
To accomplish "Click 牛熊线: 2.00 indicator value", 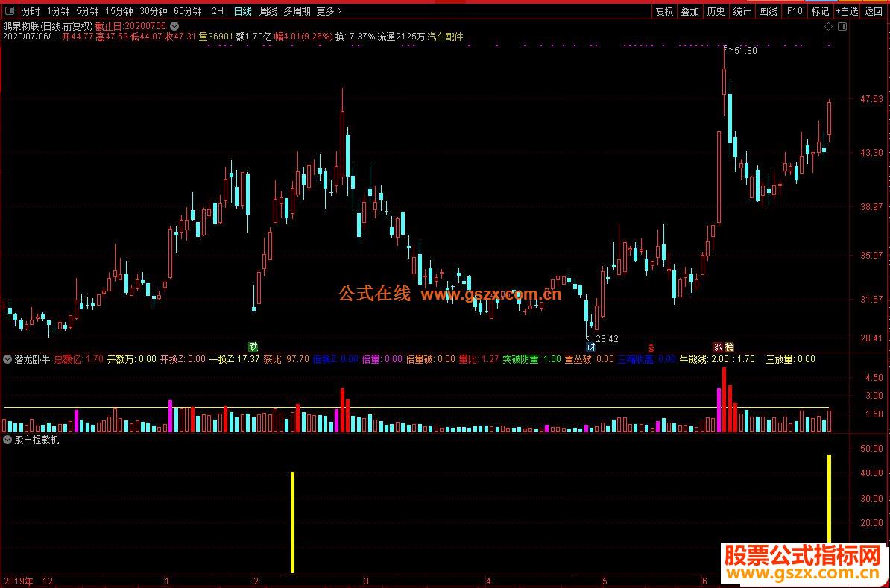I will click(x=704, y=359).
